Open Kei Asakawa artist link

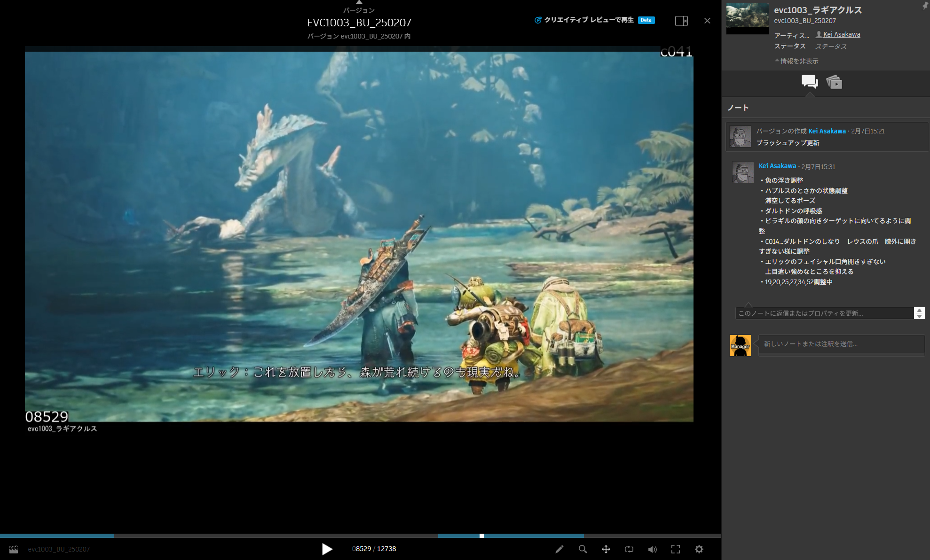(x=841, y=34)
